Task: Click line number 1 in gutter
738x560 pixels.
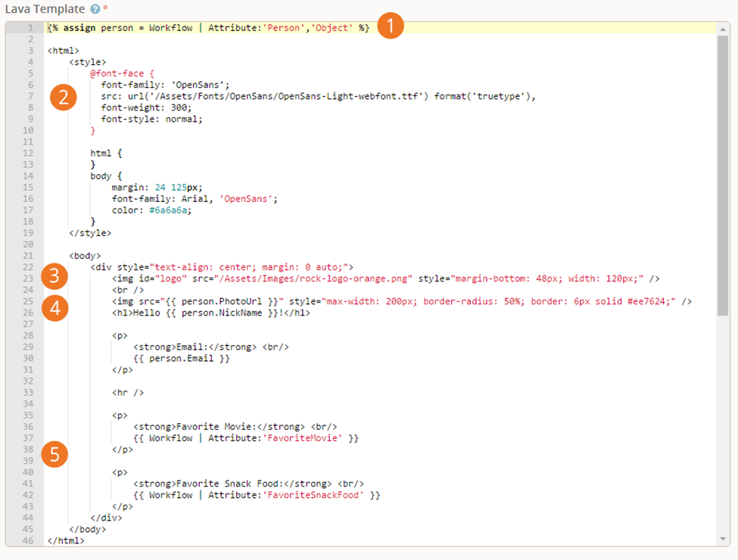Action: point(30,28)
